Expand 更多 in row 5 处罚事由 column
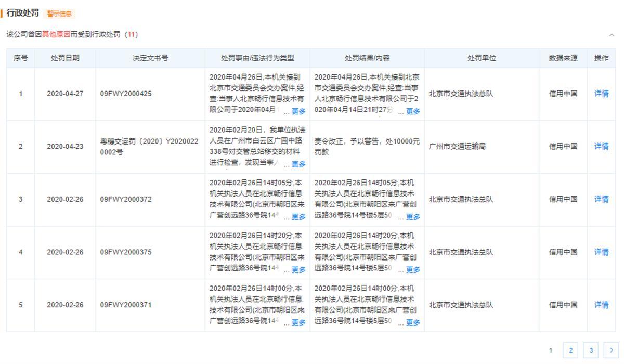This screenshot has height=364, width=624. [x=298, y=322]
